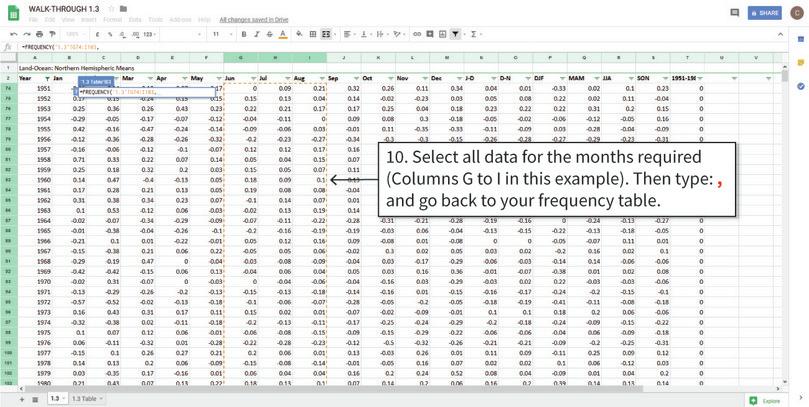Click the Redo icon
809x407 pixels.
[x=27, y=34]
